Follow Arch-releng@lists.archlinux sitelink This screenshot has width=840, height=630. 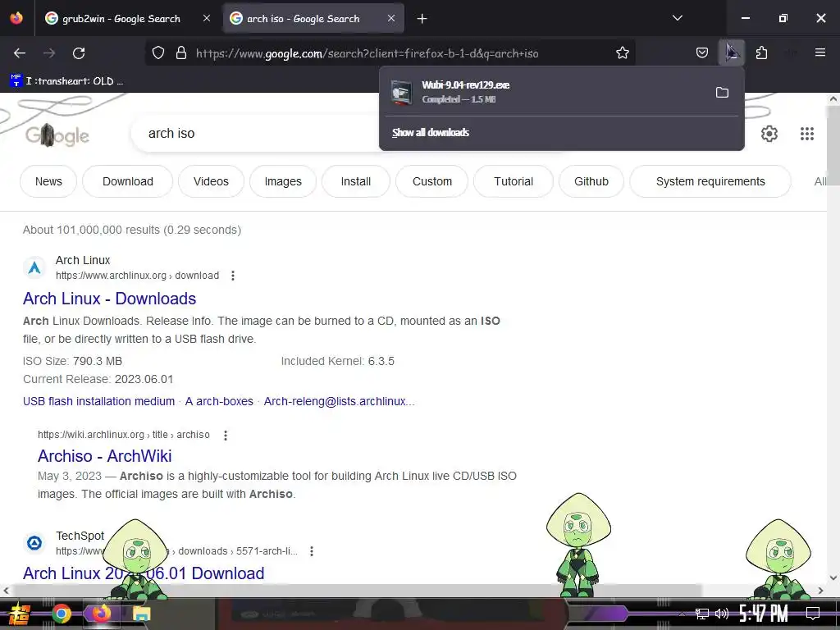339,401
